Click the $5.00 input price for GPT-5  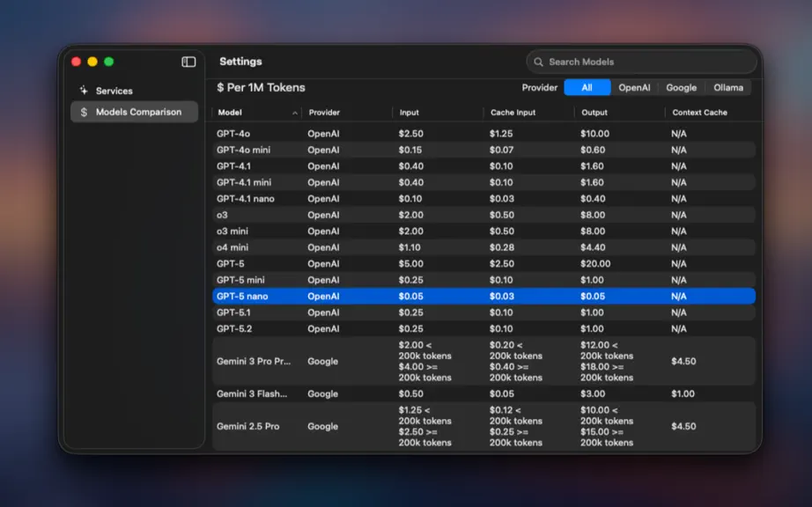[410, 264]
